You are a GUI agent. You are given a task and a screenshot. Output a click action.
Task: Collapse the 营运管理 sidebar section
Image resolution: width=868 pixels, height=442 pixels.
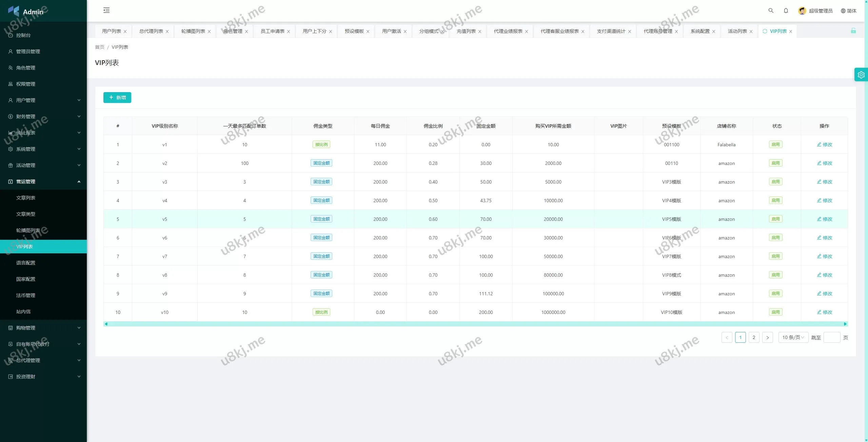point(43,182)
